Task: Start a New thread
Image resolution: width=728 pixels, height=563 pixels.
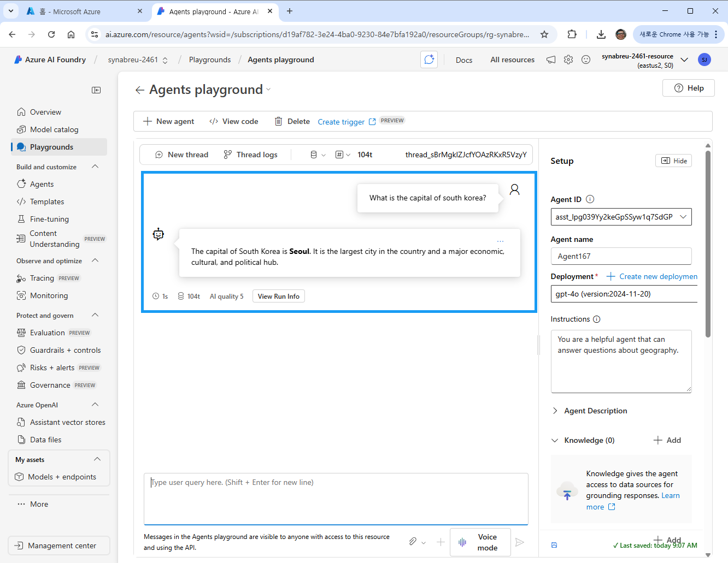Action: tap(181, 155)
